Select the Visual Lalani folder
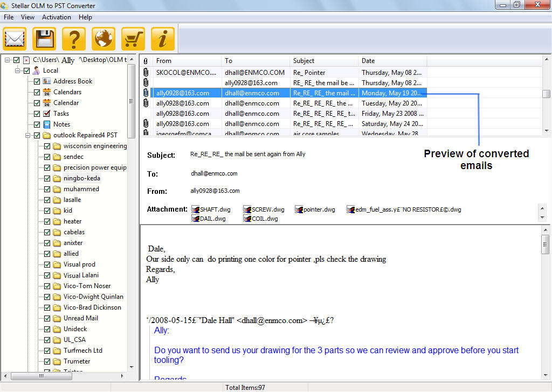Image resolution: width=552 pixels, height=392 pixels. (x=81, y=275)
